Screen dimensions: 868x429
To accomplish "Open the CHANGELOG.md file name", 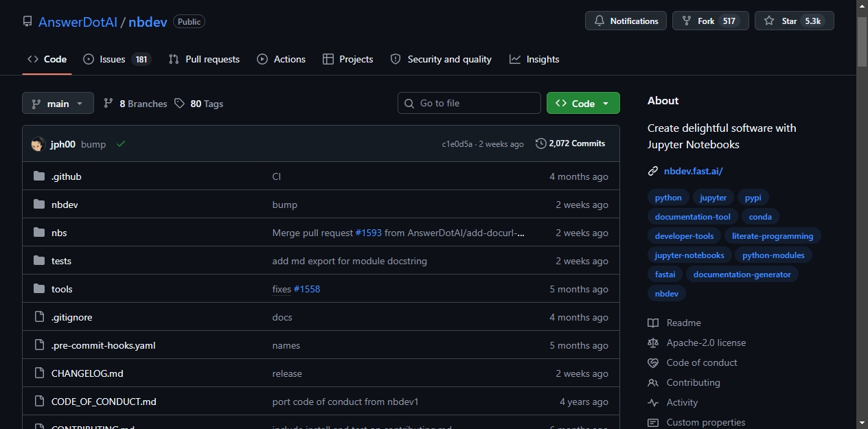I will point(87,373).
